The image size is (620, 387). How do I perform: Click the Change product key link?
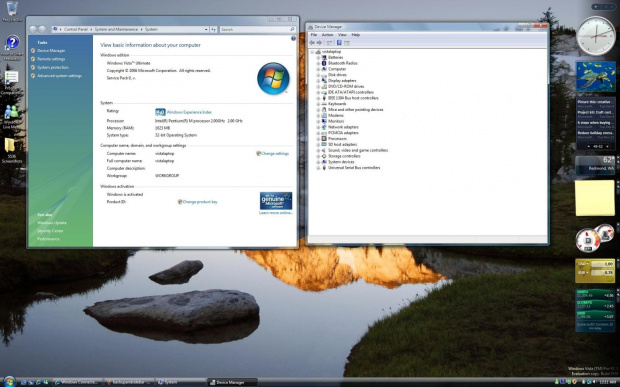(x=200, y=202)
